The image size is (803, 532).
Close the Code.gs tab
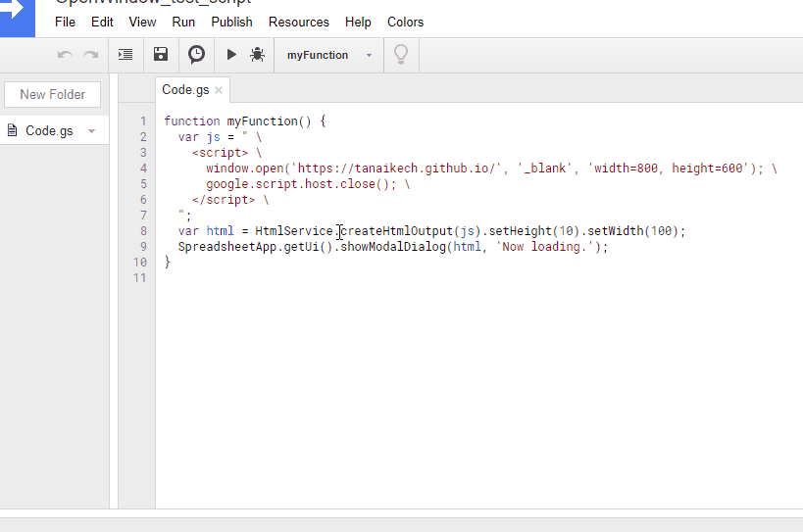coord(219,90)
